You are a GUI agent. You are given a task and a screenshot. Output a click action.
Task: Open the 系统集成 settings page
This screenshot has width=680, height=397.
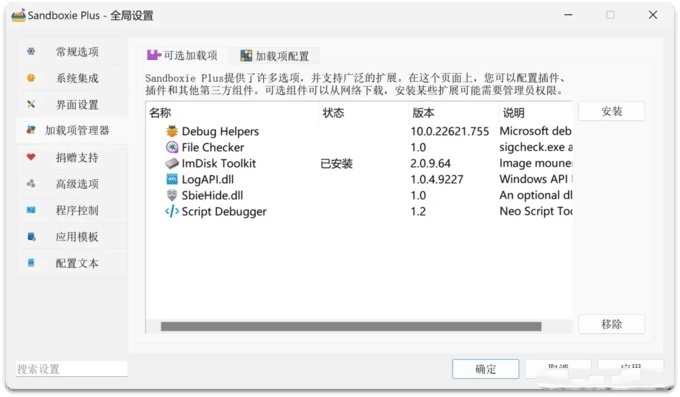tap(73, 78)
